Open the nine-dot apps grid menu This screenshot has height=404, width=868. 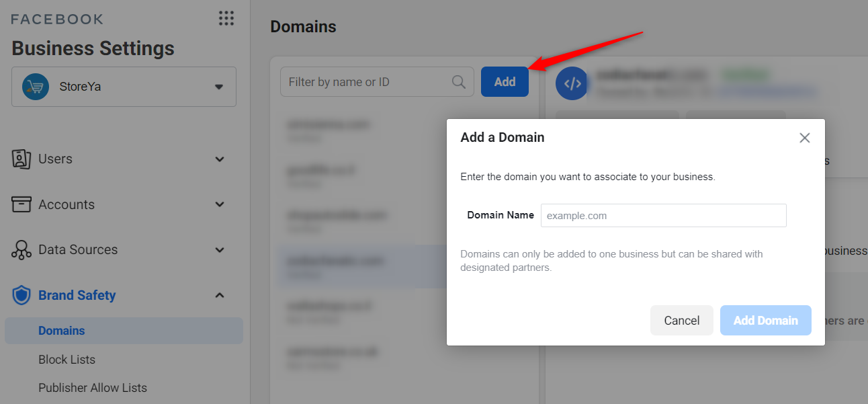pyautogui.click(x=226, y=18)
